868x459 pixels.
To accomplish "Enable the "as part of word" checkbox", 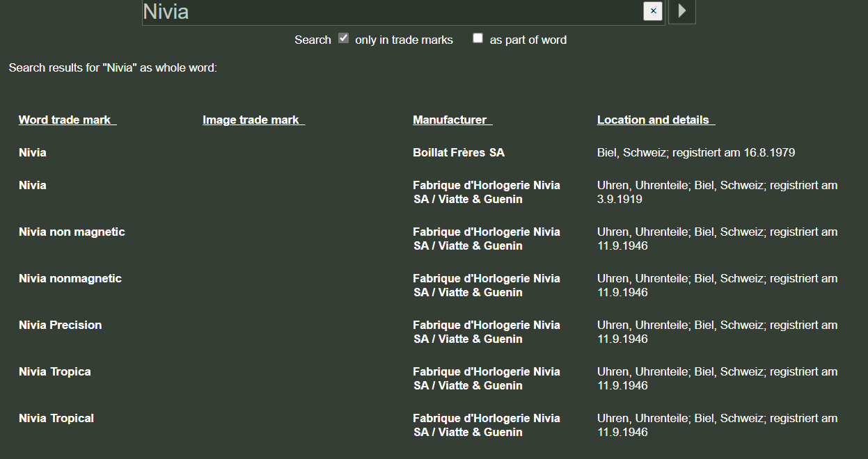I will coord(478,38).
